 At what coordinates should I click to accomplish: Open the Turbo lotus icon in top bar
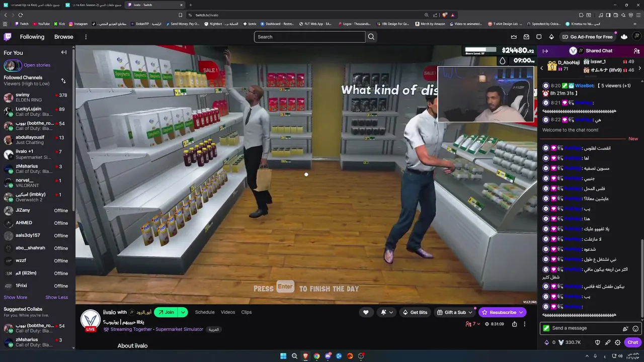(624, 37)
